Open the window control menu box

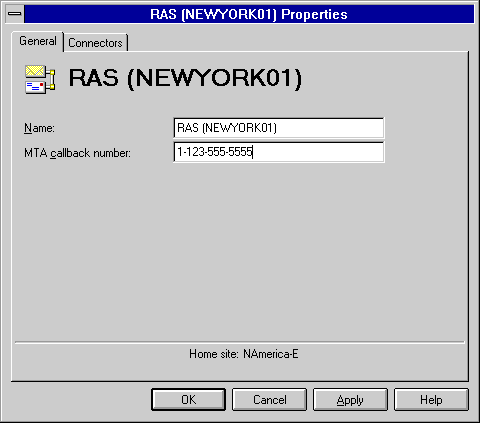(x=15, y=14)
